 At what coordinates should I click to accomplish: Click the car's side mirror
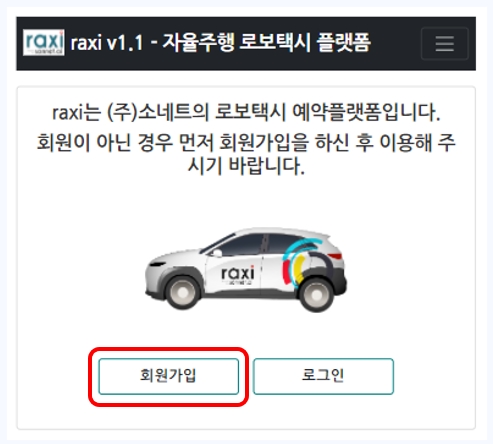[x=217, y=253]
